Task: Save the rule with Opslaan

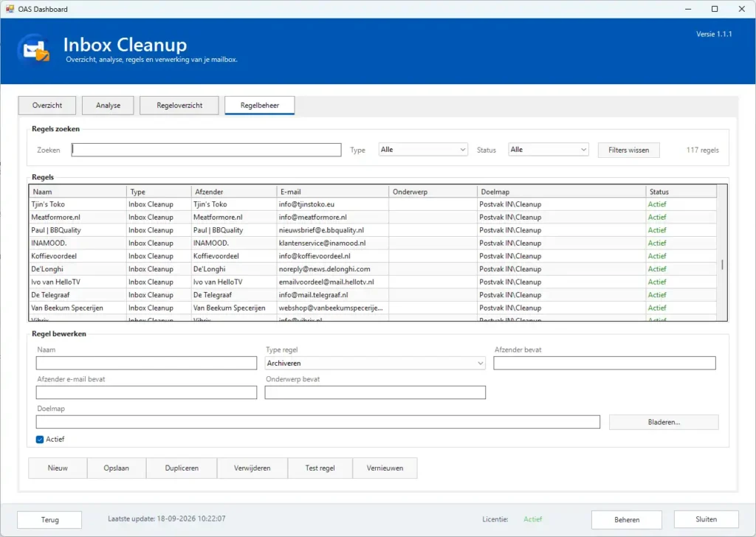Action: click(x=116, y=468)
